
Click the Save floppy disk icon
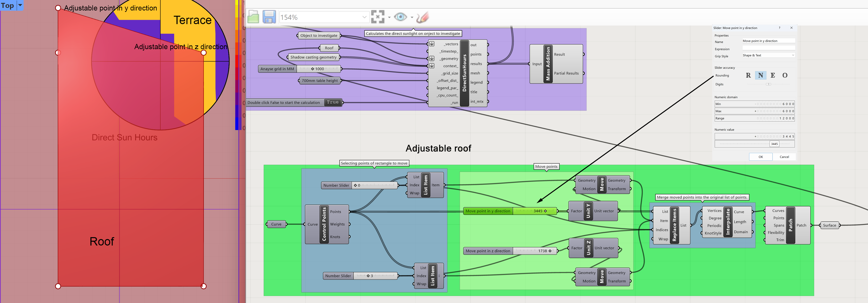coord(269,17)
